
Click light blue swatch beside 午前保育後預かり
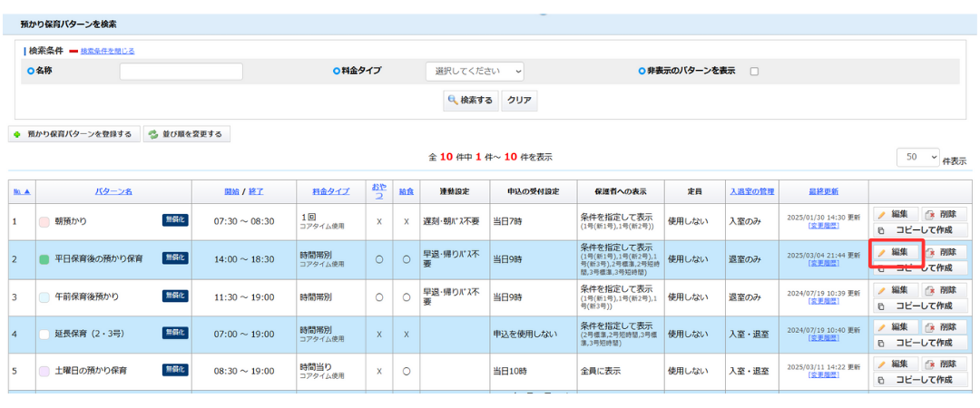(44, 296)
